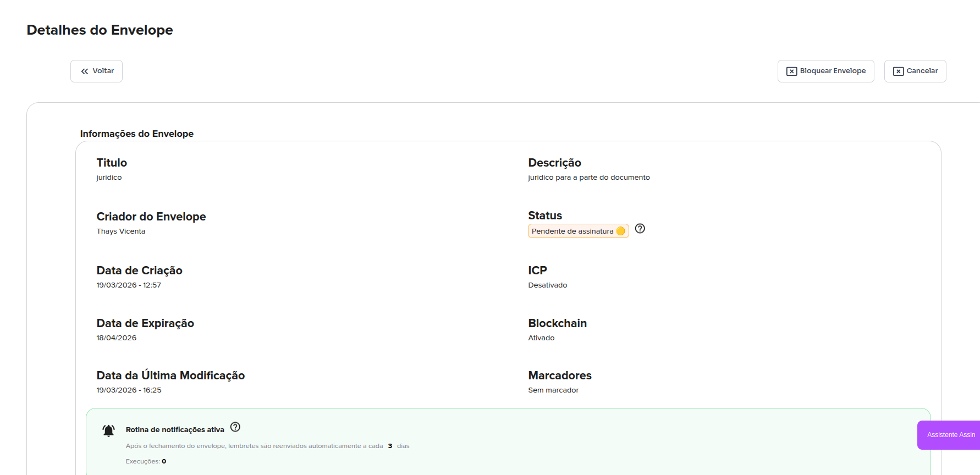Image resolution: width=980 pixels, height=475 pixels.
Task: Click the Sem marcador text under Marcadores
Action: pyautogui.click(x=553, y=390)
